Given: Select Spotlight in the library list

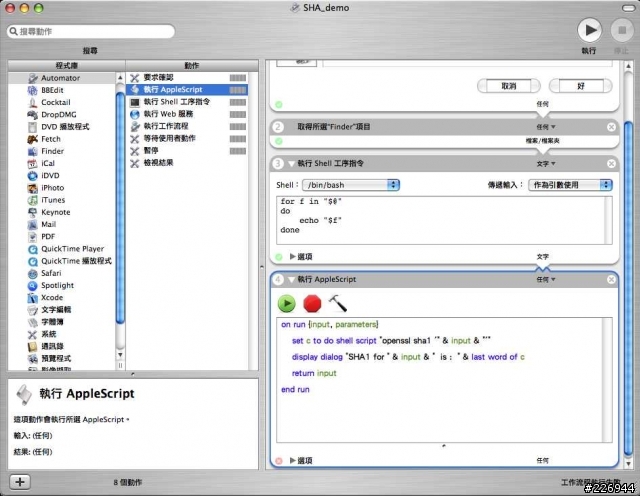Looking at the screenshot, I should coord(62,285).
